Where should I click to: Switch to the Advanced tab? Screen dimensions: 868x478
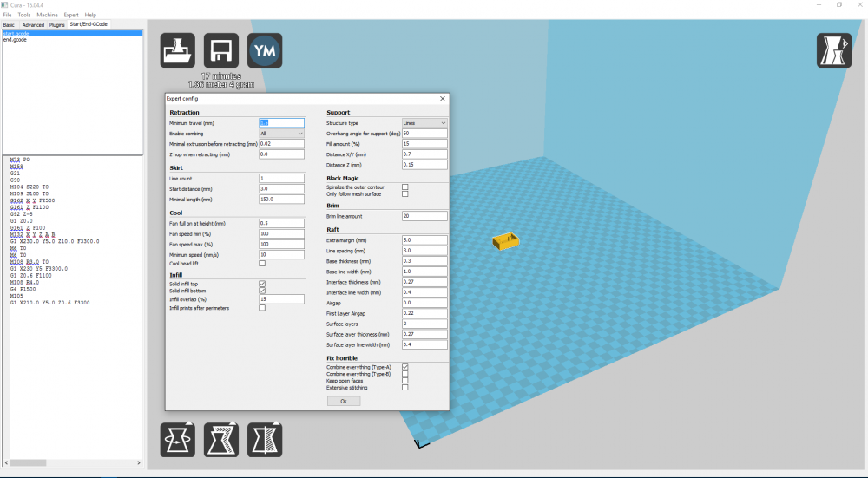(x=33, y=24)
